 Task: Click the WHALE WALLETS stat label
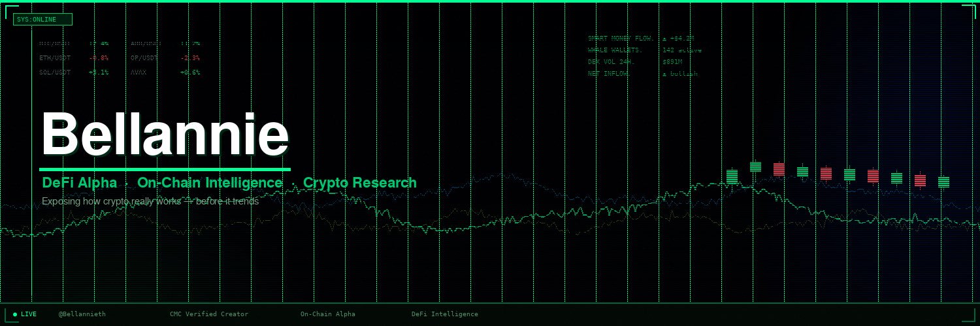tap(615, 50)
